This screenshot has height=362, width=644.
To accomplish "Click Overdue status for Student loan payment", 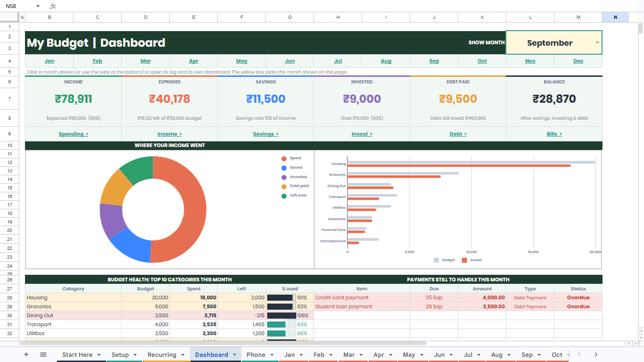I will coord(578,306).
